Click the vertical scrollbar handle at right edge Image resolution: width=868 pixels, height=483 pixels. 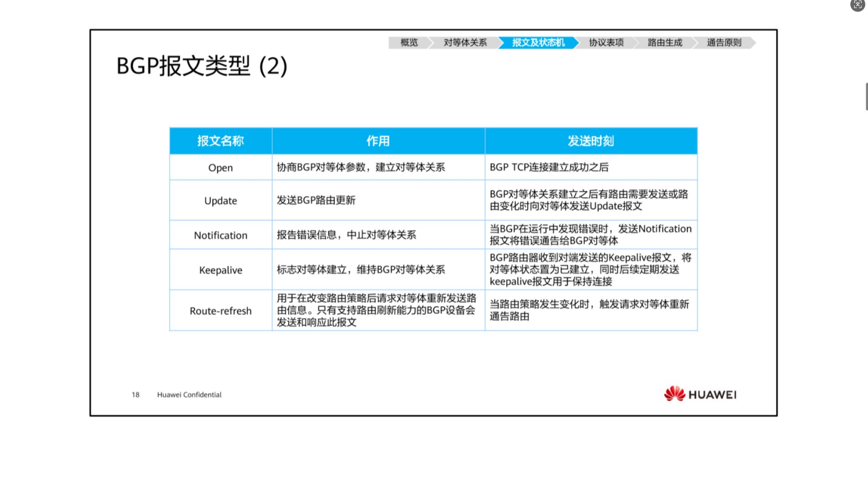click(866, 96)
